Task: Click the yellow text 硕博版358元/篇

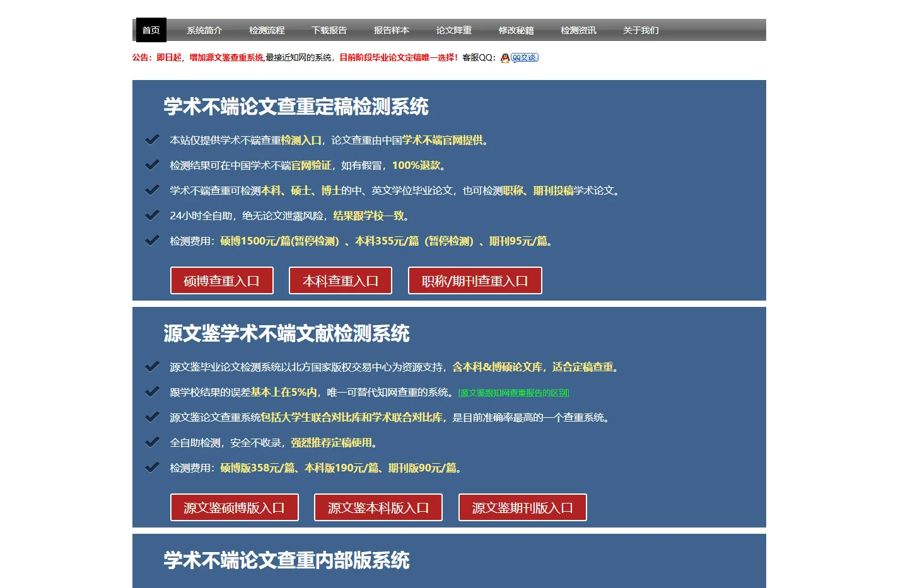Action: click(x=257, y=468)
